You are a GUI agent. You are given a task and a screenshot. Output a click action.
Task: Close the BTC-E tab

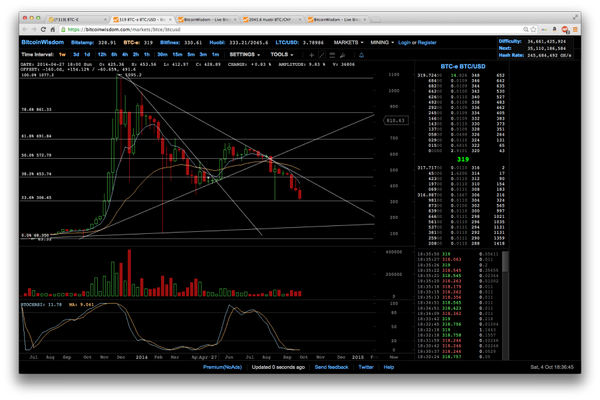105,20
